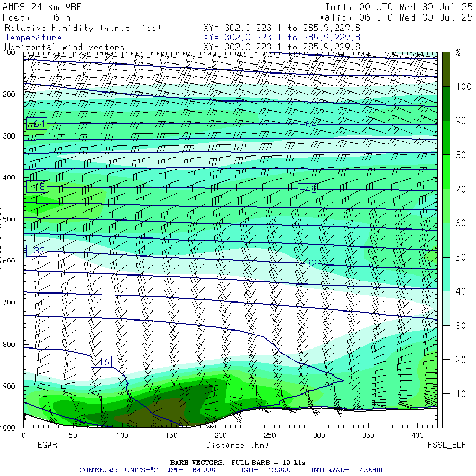Click the "Init: 00 UTC Wed 30 Jul 25" line

[399, 7]
